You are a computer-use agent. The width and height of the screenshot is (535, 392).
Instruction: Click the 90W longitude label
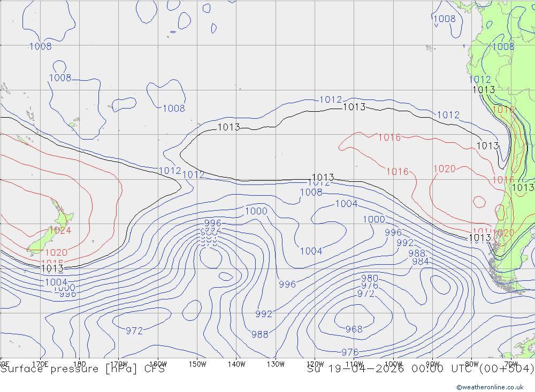click(433, 364)
